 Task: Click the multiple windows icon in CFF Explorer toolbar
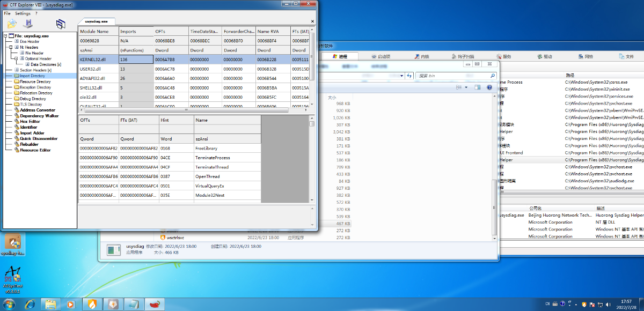tap(61, 24)
